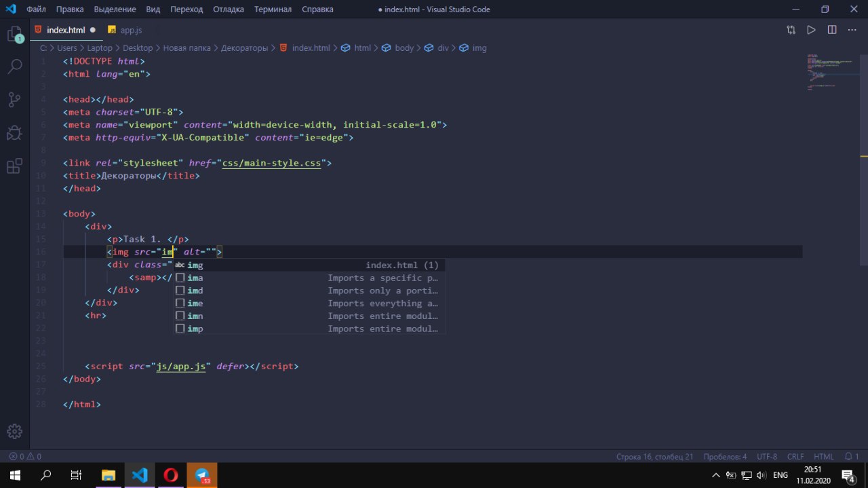The width and height of the screenshot is (868, 488).
Task: Open Windows Start menu
Action: (15, 475)
